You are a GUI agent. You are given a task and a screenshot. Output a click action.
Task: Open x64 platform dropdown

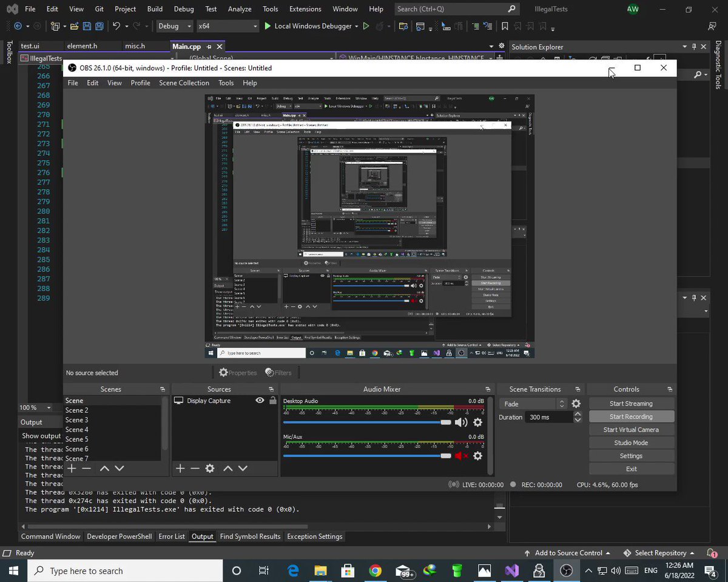(228, 26)
